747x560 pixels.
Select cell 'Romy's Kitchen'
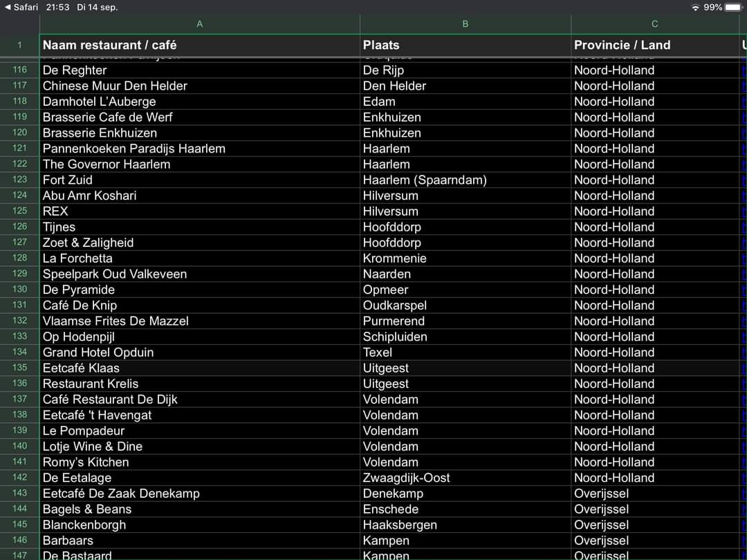tap(200, 463)
